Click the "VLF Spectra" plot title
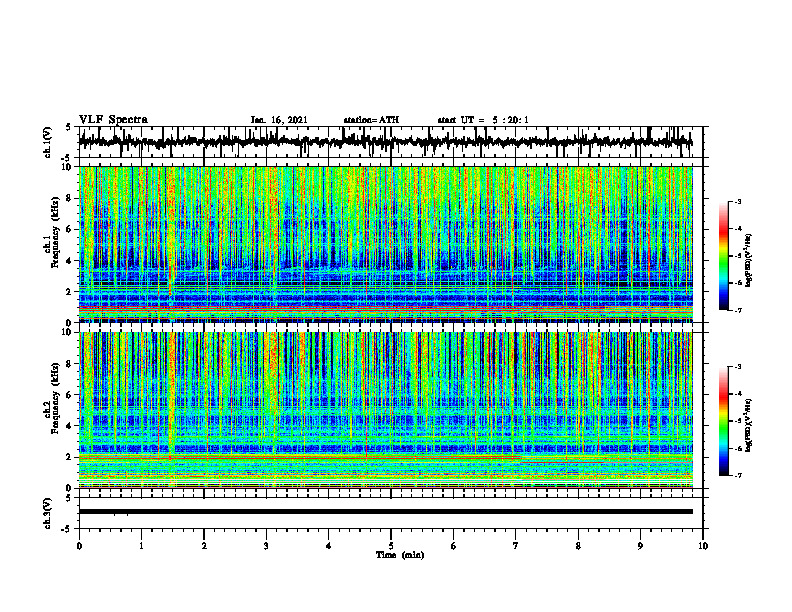The image size is (792, 612). click(113, 120)
